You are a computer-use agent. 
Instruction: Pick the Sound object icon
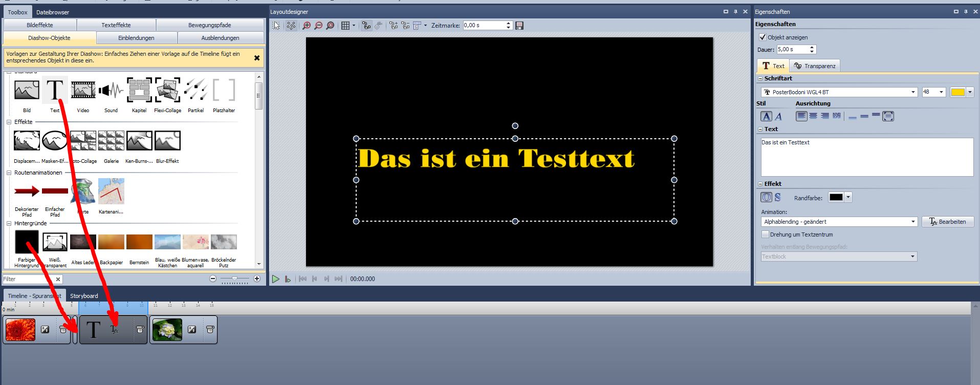111,91
